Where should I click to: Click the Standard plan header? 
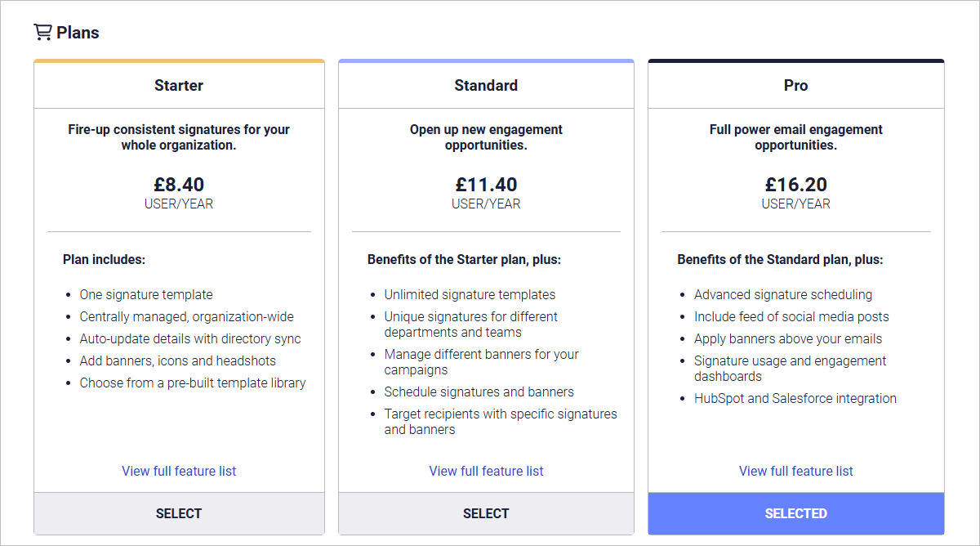point(486,85)
